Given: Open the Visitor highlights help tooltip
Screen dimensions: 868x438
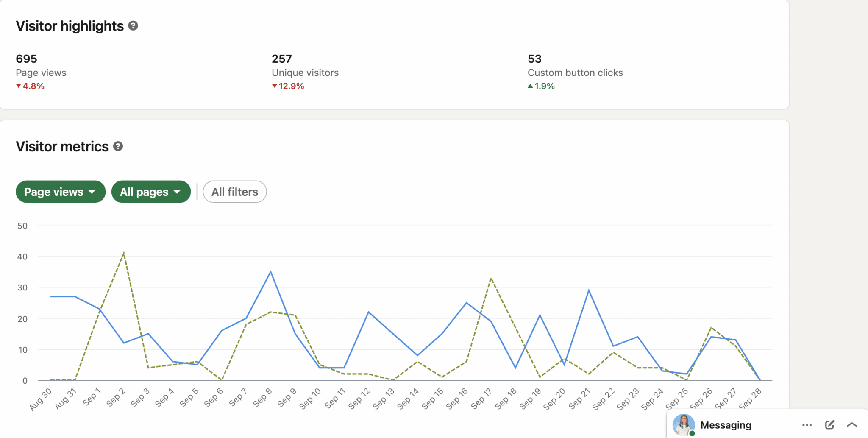Looking at the screenshot, I should coord(134,26).
